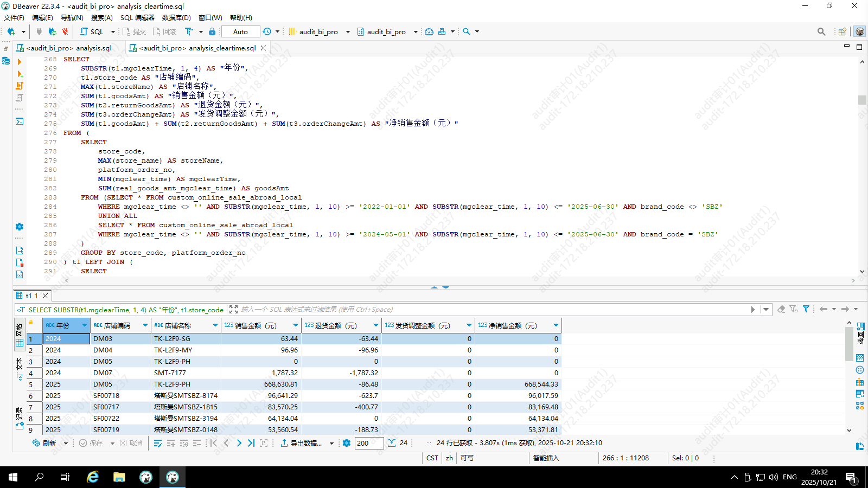
Task: Expand the 导出数据 export options arrow
Action: pyautogui.click(x=331, y=444)
